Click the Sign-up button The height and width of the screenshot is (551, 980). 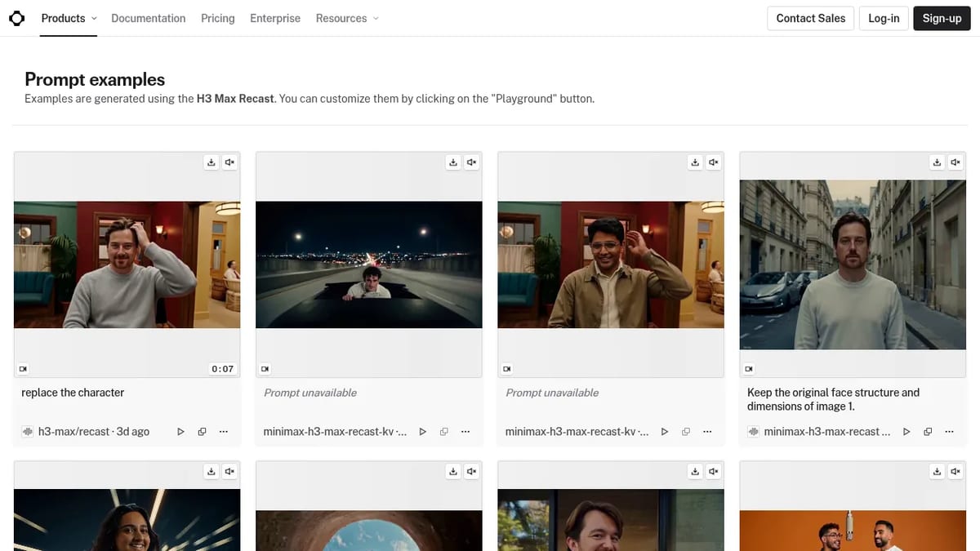point(942,18)
